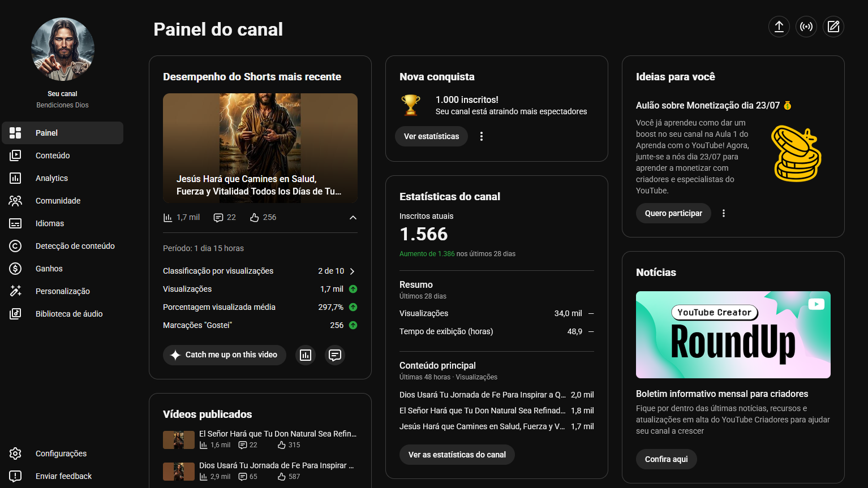Open Idiomas in the sidebar
This screenshot has height=488, width=868.
pyautogui.click(x=62, y=223)
